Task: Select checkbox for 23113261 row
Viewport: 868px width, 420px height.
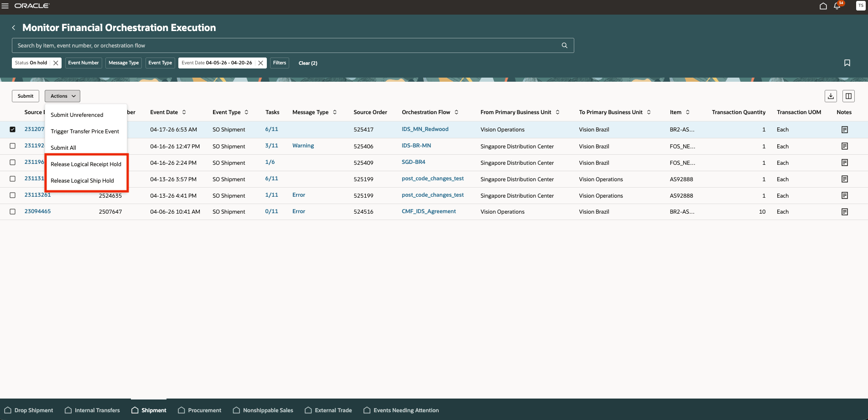Action: click(12, 195)
